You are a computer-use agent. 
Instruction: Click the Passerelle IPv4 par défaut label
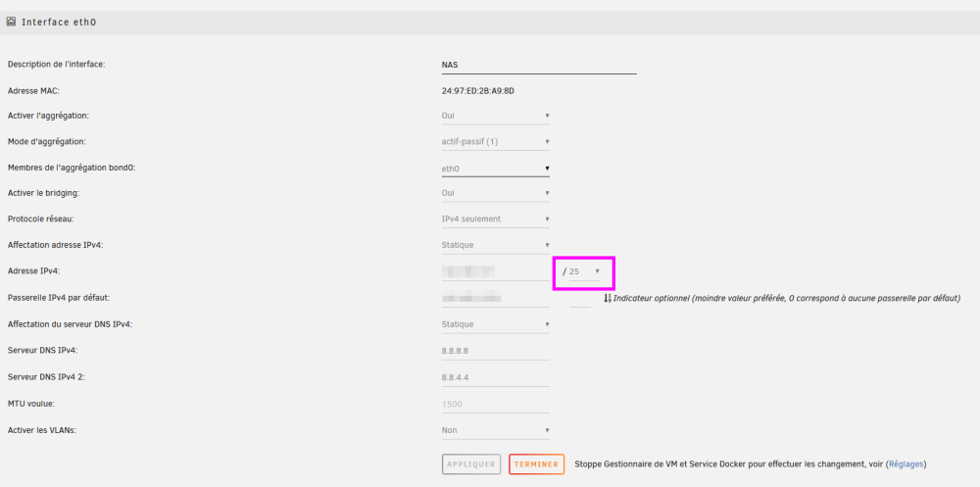58,298
